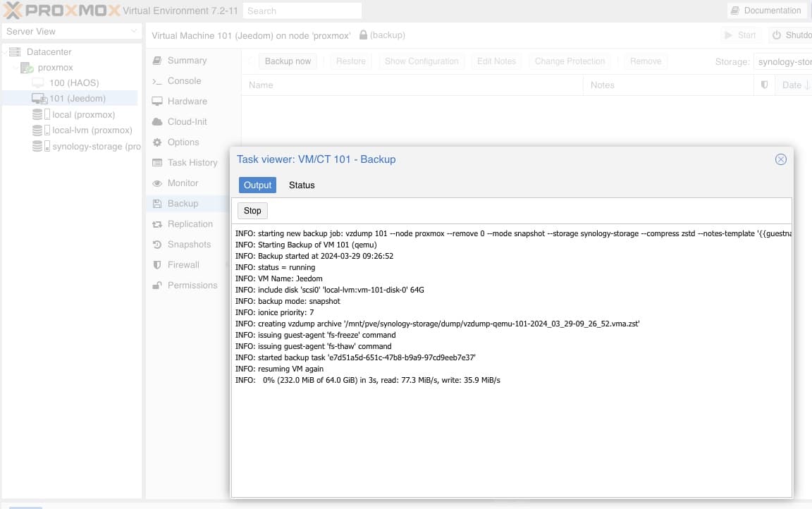The width and height of the screenshot is (812, 509).
Task: Click the log line 'INFO: resuming VM again'
Action: [279, 369]
